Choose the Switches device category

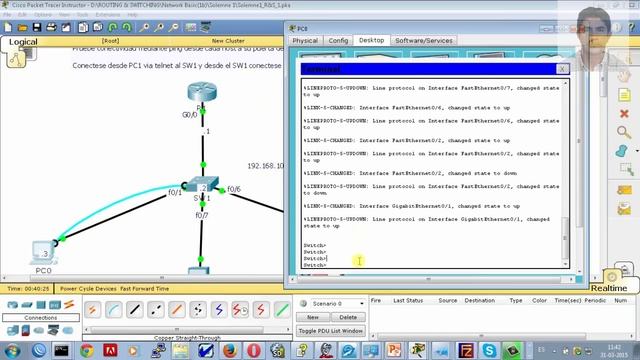coord(27,304)
